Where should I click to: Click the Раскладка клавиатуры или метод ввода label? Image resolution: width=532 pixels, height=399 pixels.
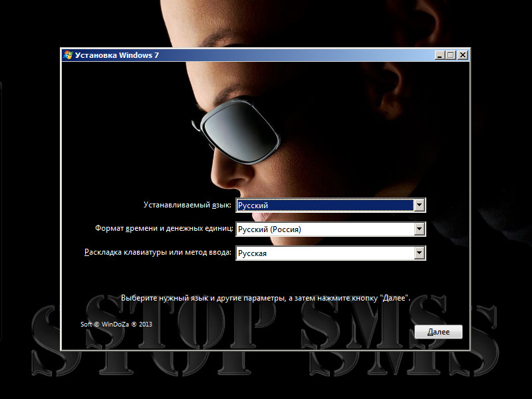pyautogui.click(x=158, y=253)
